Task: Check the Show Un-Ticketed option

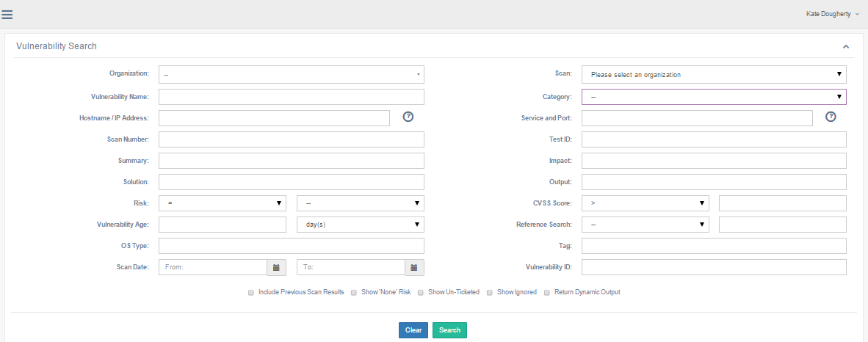Action: click(421, 292)
